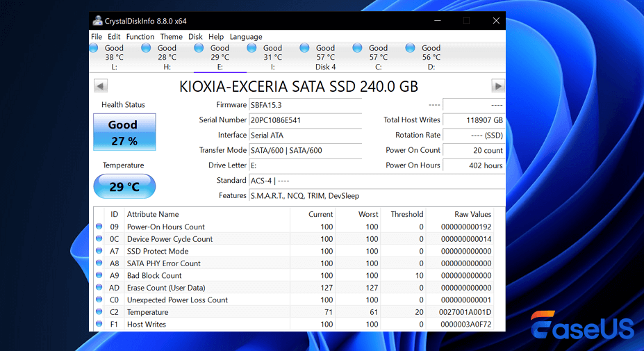Open the Disk menu
Viewport: 644px width, 351px height.
coord(195,37)
